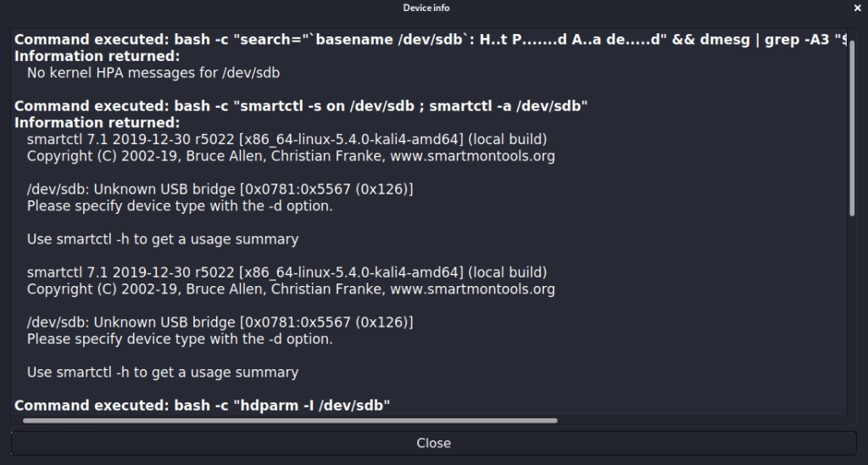The width and height of the screenshot is (868, 465).
Task: Click the first "Unknown USB bridge" line
Action: click(x=220, y=189)
